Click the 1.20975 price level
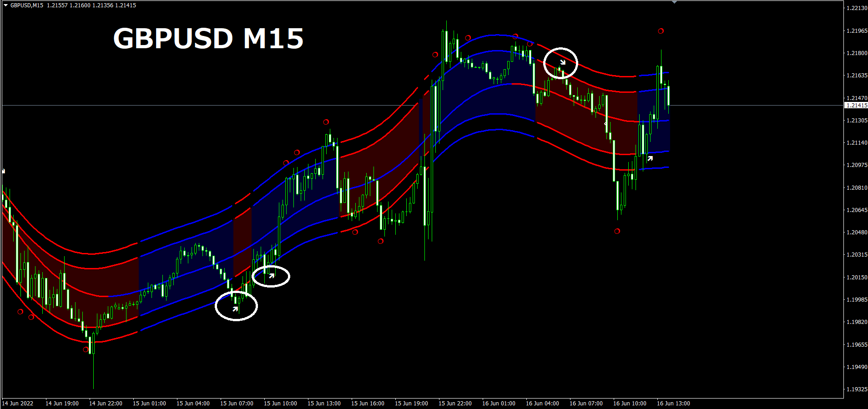Image resolution: width=868 pixels, height=409 pixels. (857, 165)
